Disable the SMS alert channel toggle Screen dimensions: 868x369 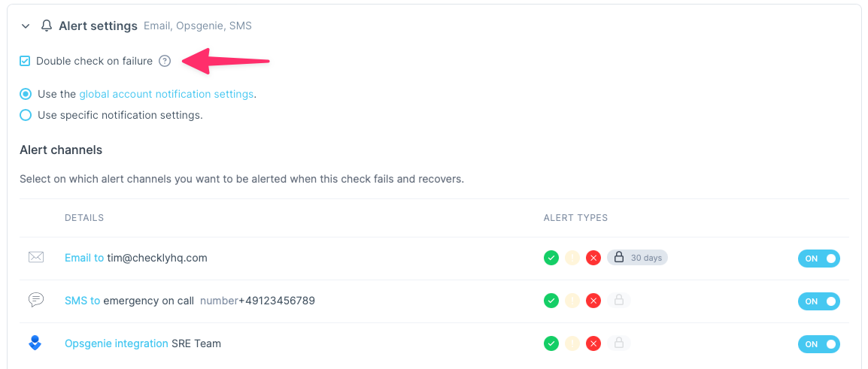[x=818, y=301]
